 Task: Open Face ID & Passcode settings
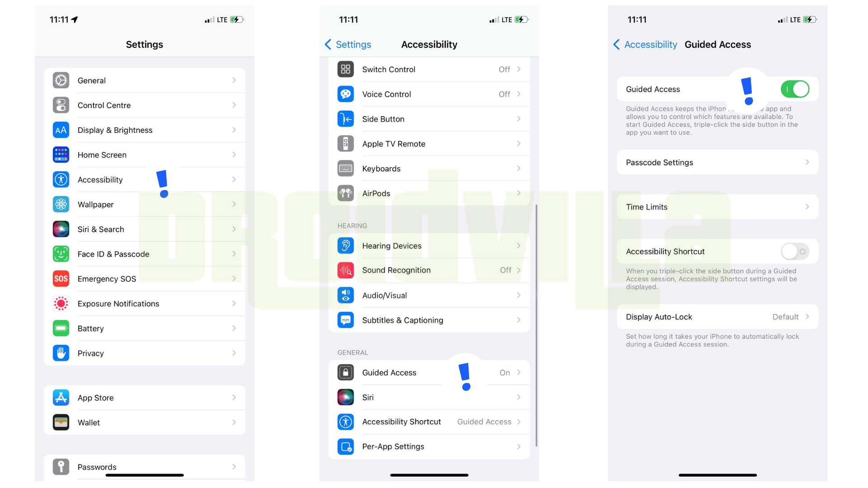144,253
